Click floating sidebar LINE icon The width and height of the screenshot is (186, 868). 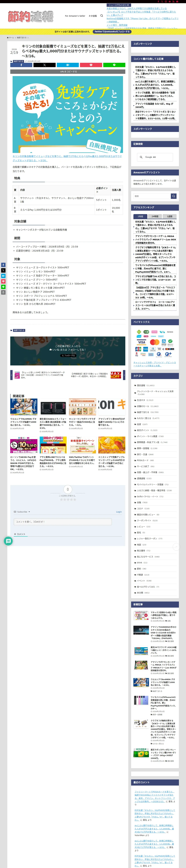(3, 287)
